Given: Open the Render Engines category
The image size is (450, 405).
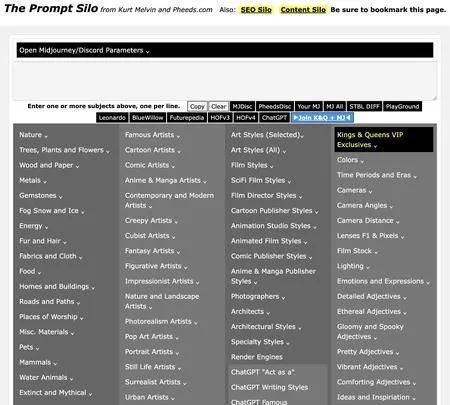Looking at the screenshot, I should [x=257, y=357].
